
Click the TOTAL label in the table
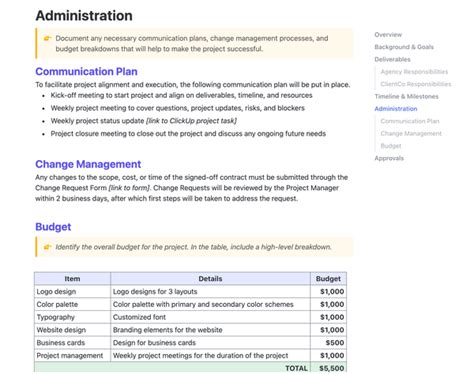(x=296, y=368)
